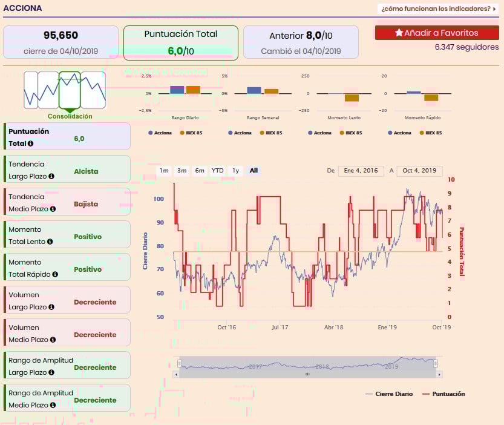This screenshot has height=425, width=504.
Task: Select the All range button
Action: pos(254,171)
